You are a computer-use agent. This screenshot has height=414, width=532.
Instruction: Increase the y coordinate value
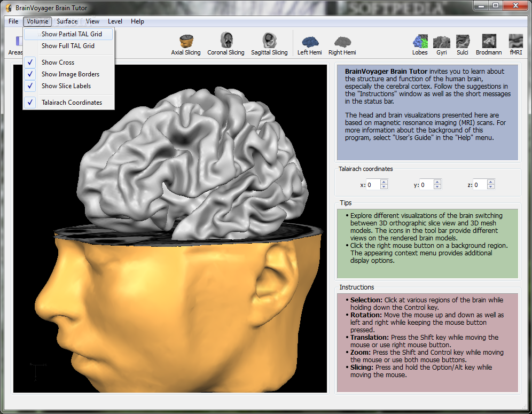pos(437,182)
